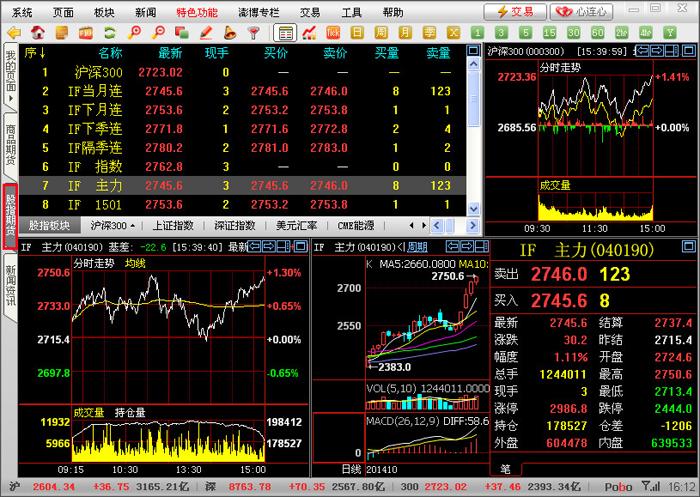Click the yellow stacked-pages toolbar icon
The width and height of the screenshot is (700, 497).
[x=62, y=33]
